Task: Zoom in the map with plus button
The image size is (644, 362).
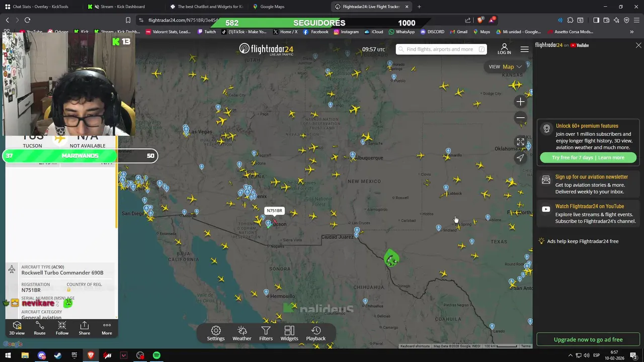Action: click(x=521, y=102)
